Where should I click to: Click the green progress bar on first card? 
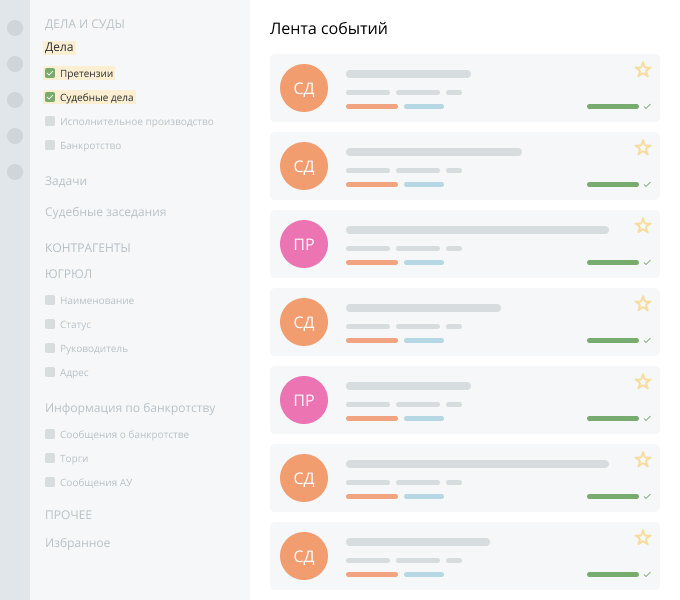612,106
